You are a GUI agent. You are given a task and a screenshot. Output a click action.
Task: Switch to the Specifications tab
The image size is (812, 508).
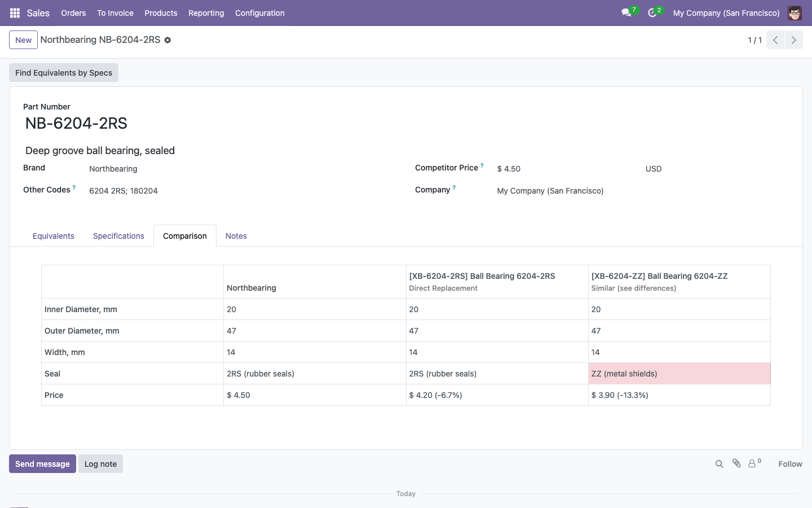coord(118,236)
